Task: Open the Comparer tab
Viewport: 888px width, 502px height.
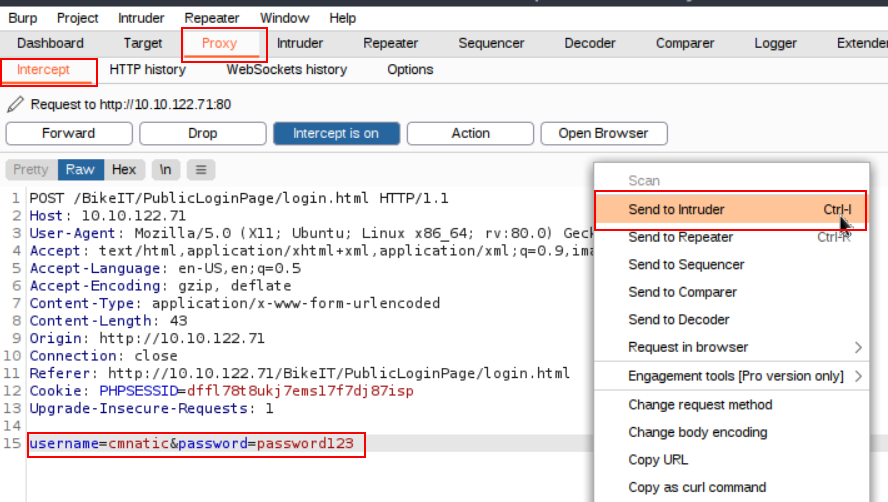Action: click(x=685, y=43)
